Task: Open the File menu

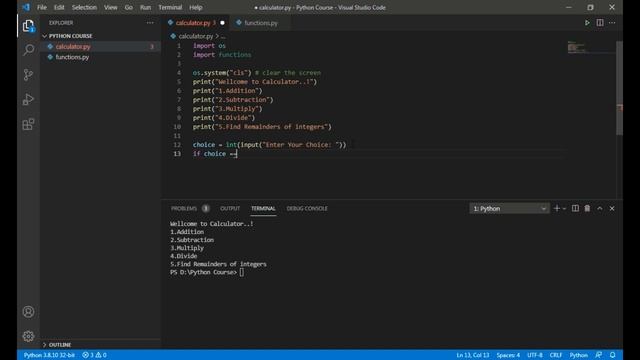Action: point(42,7)
